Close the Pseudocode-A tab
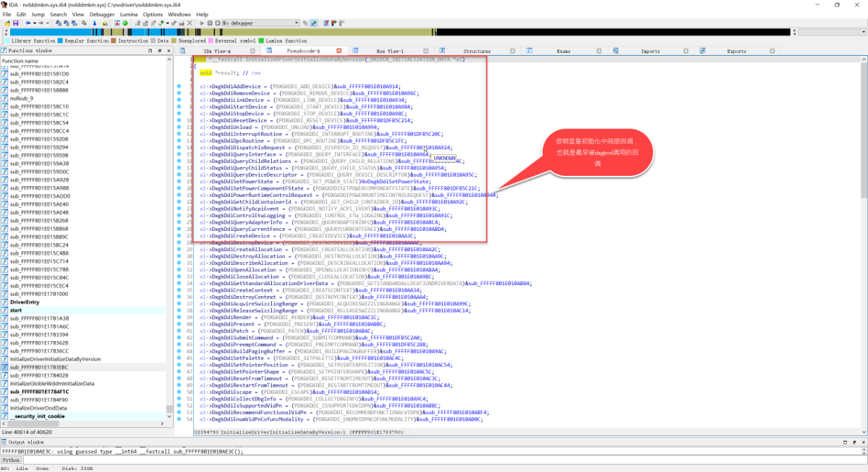This screenshot has height=472, width=868. click(339, 51)
